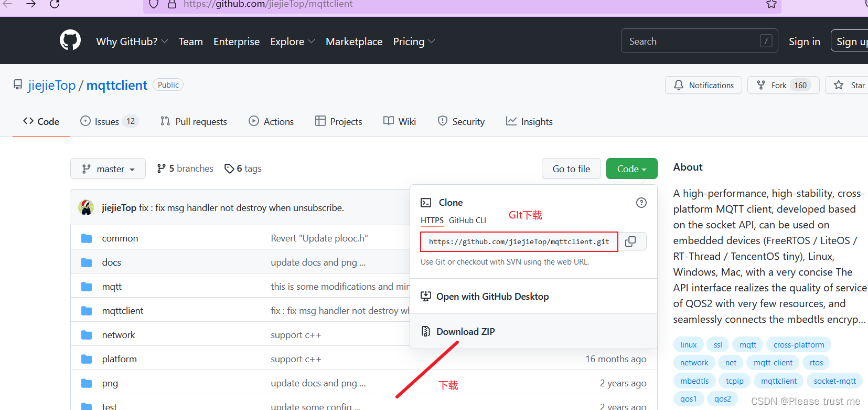
Task: Open Notifications for this repository
Action: click(703, 85)
